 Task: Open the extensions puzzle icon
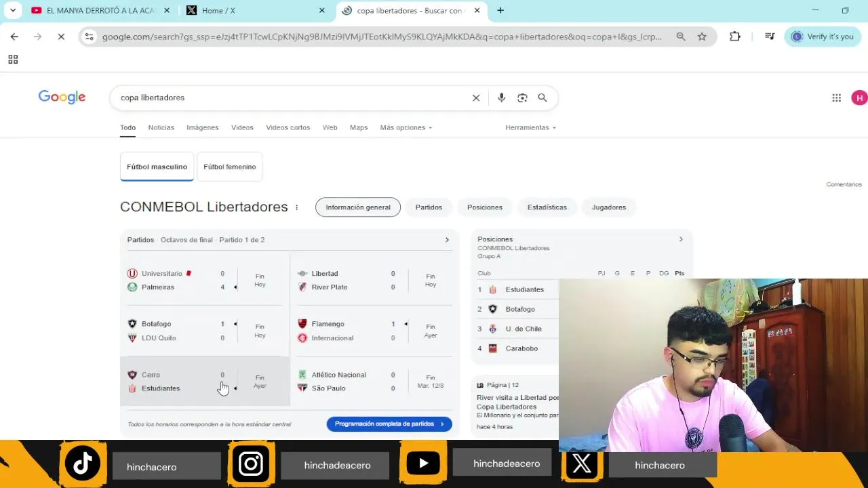pos(735,37)
